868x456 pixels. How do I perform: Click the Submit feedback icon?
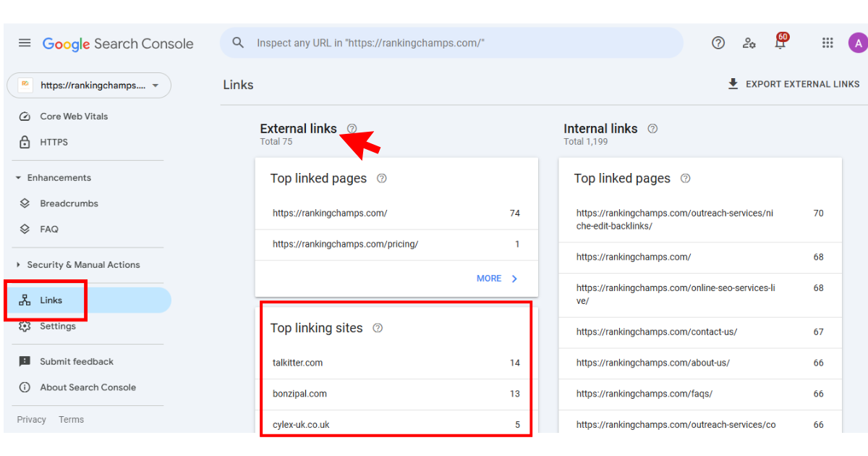[25, 361]
